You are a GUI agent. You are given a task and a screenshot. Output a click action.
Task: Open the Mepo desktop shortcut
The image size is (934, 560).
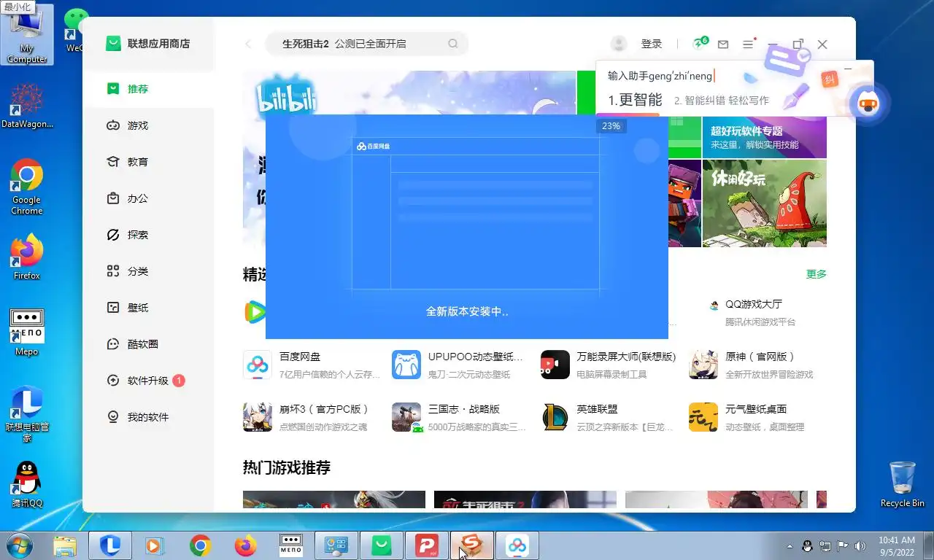click(27, 332)
